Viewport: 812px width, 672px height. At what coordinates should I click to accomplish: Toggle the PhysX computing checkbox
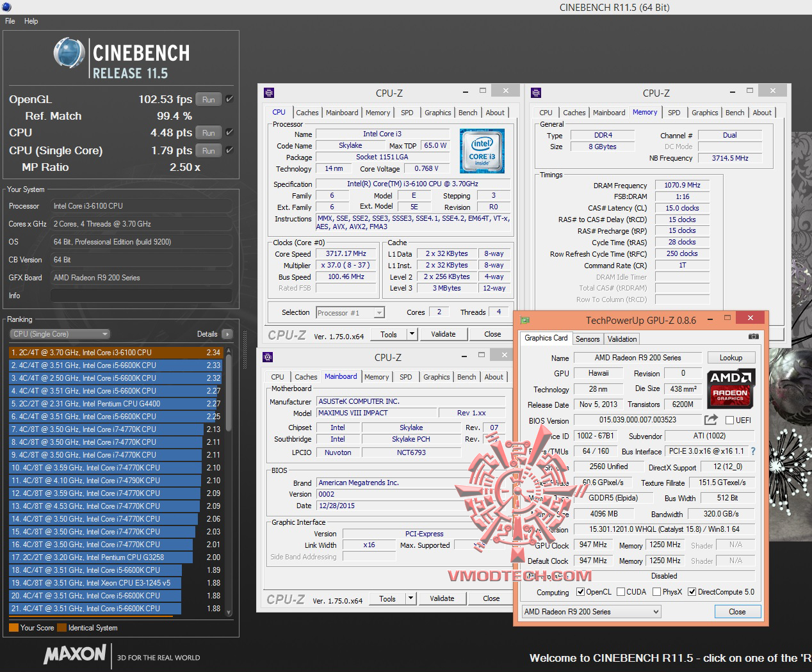point(656,592)
